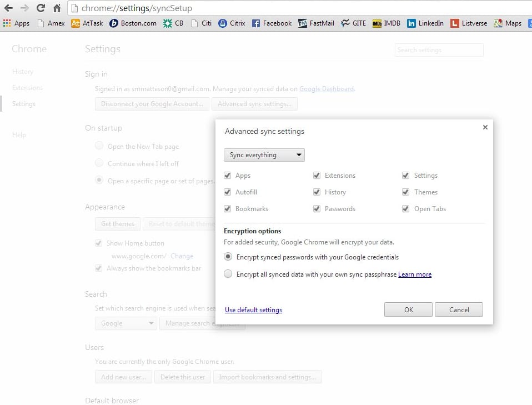Uncheck the Apps sync checkbox
532x405 pixels.
click(x=227, y=175)
